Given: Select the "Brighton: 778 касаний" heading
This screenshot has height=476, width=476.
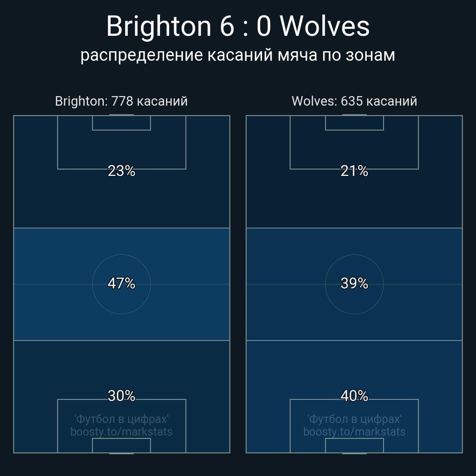Looking at the screenshot, I should click(x=121, y=101).
